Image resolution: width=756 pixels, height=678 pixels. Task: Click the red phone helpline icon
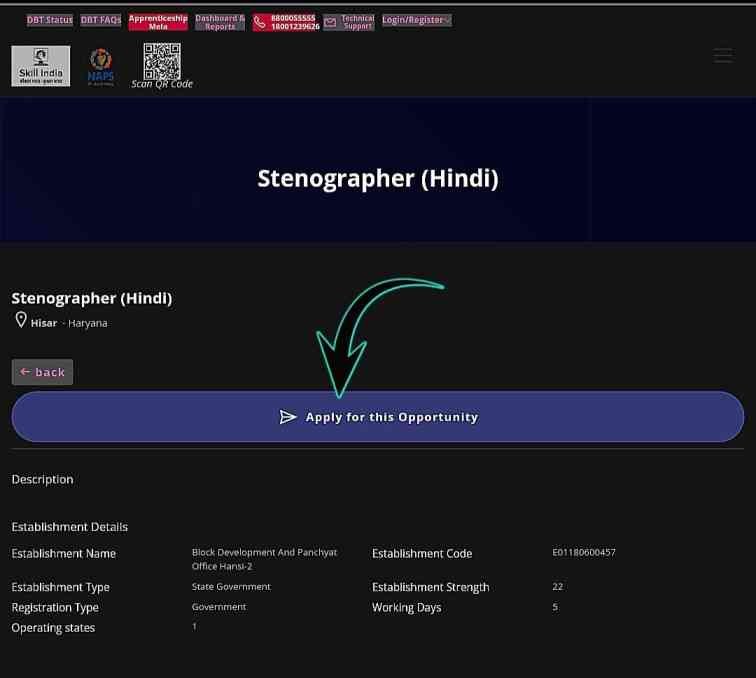(260, 22)
